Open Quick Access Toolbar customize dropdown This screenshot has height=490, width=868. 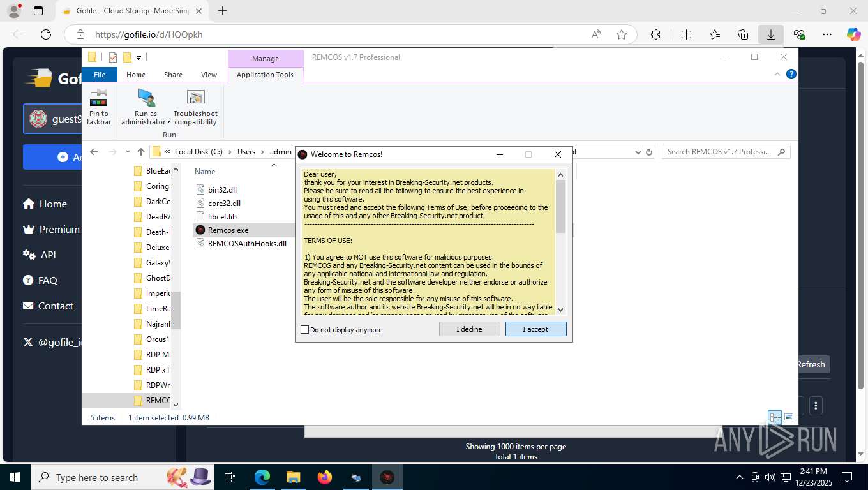[138, 57]
